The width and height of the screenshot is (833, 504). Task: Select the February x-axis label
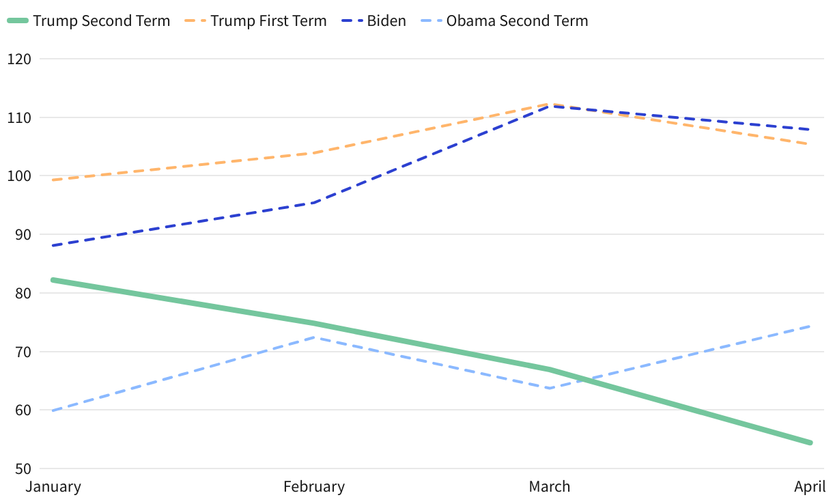(314, 487)
